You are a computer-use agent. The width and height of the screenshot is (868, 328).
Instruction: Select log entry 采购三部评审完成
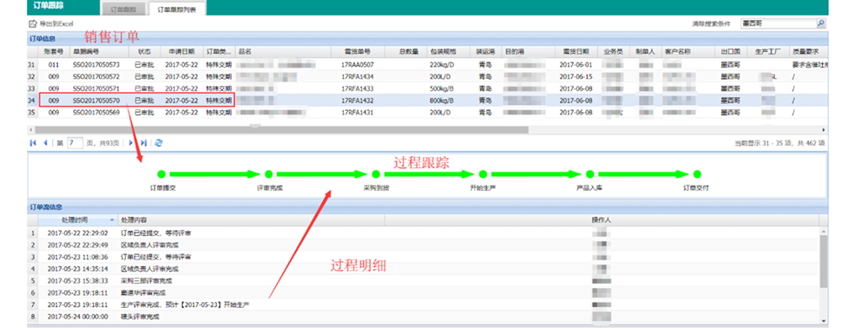pyautogui.click(x=424, y=280)
